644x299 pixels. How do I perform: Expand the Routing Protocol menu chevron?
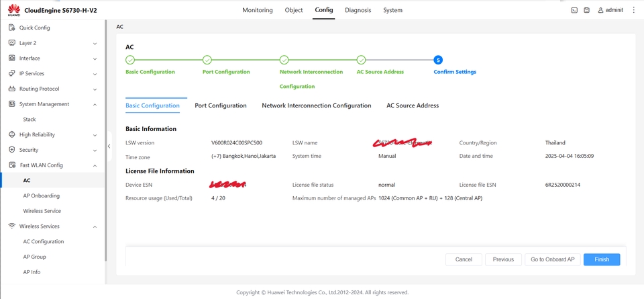(x=95, y=89)
